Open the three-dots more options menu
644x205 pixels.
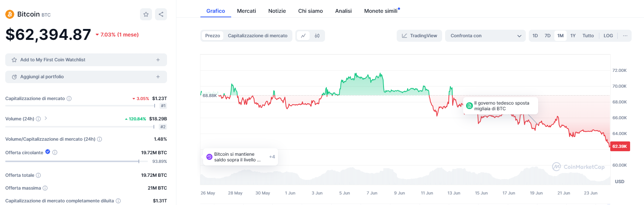click(625, 36)
